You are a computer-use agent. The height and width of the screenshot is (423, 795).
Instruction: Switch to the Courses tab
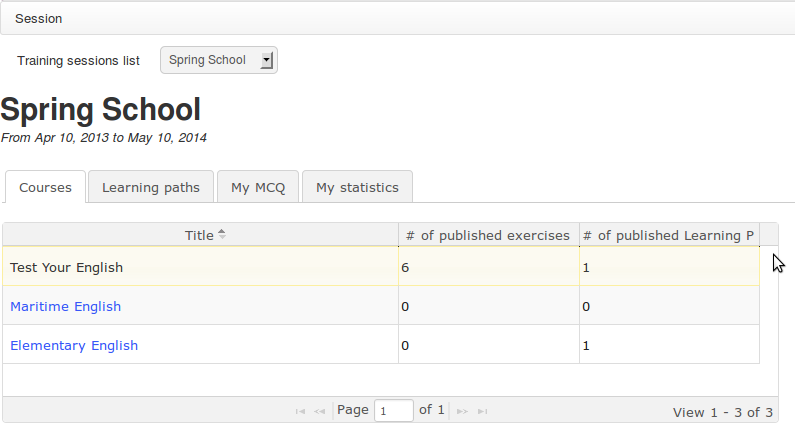tap(45, 188)
